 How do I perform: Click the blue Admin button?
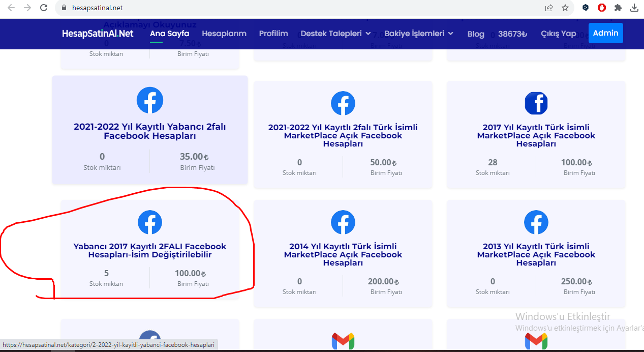[x=606, y=33]
